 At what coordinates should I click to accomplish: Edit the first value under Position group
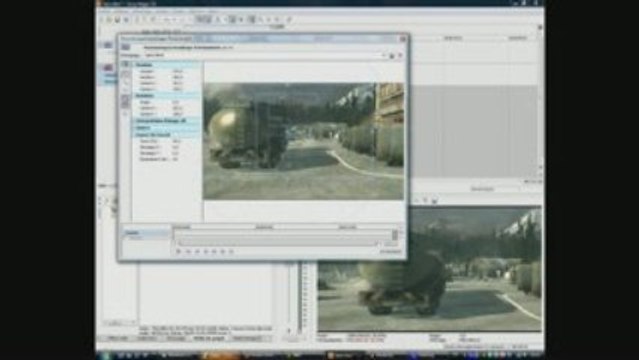[178, 71]
